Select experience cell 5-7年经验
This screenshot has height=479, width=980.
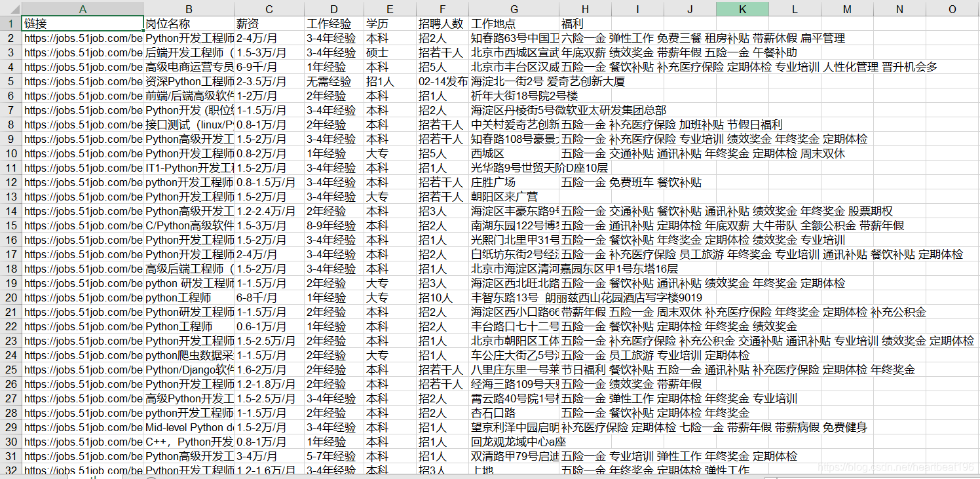tap(334, 456)
